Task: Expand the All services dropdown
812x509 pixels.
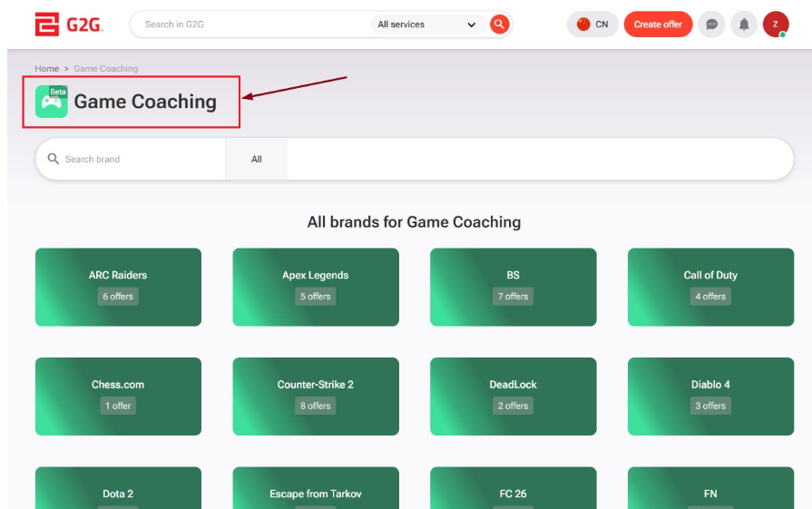Action: pos(427,24)
